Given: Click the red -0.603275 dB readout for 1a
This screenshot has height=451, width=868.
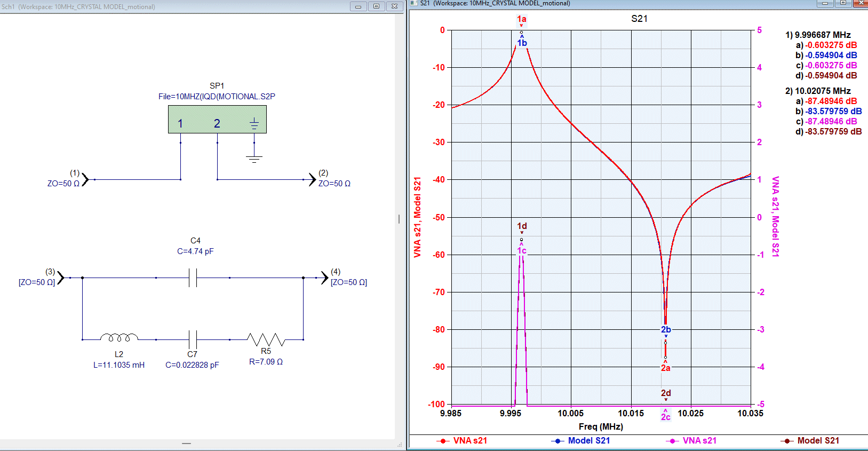Looking at the screenshot, I should coord(831,45).
